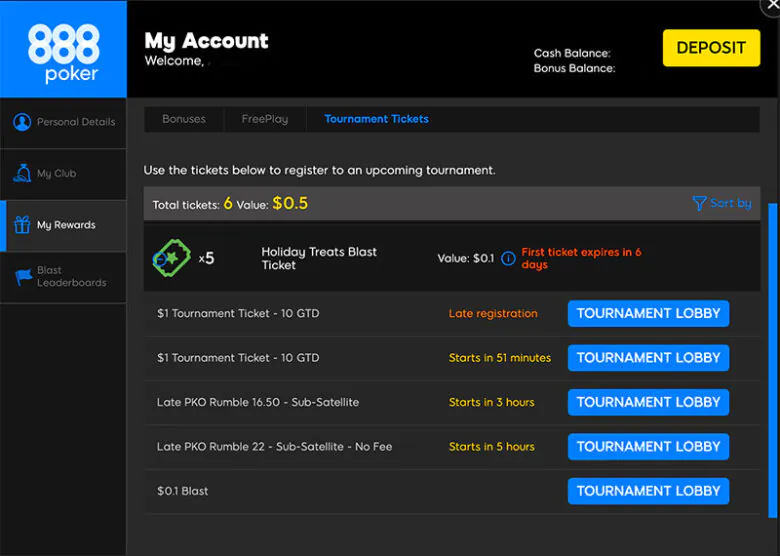The image size is (780, 556).
Task: Click the My Rewards gift icon
Action: click(22, 225)
